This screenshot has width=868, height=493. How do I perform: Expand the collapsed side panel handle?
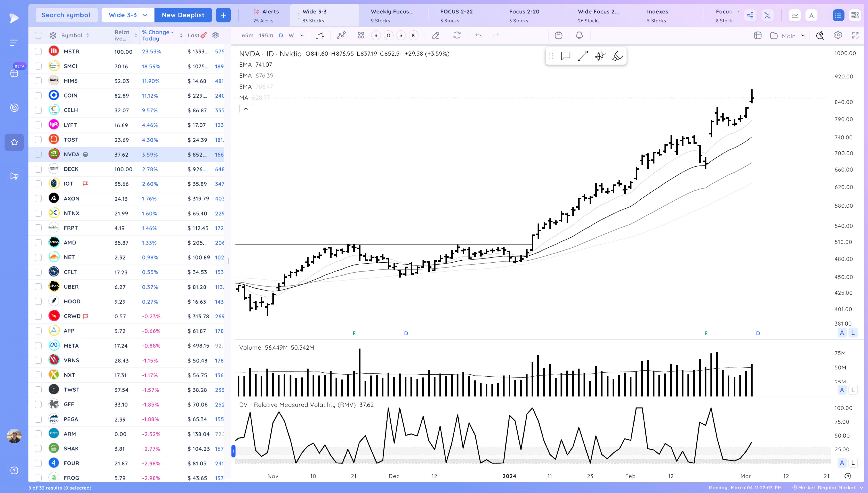click(x=233, y=451)
